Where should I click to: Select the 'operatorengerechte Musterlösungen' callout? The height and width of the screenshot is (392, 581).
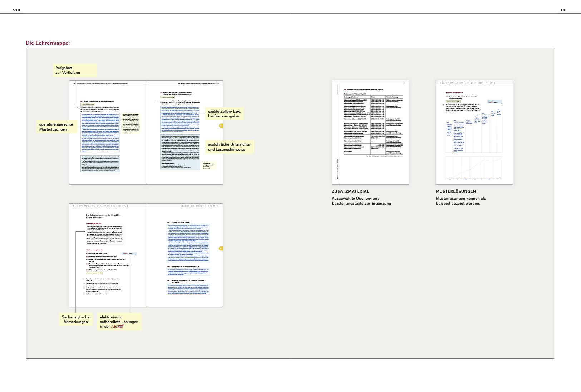(56, 127)
